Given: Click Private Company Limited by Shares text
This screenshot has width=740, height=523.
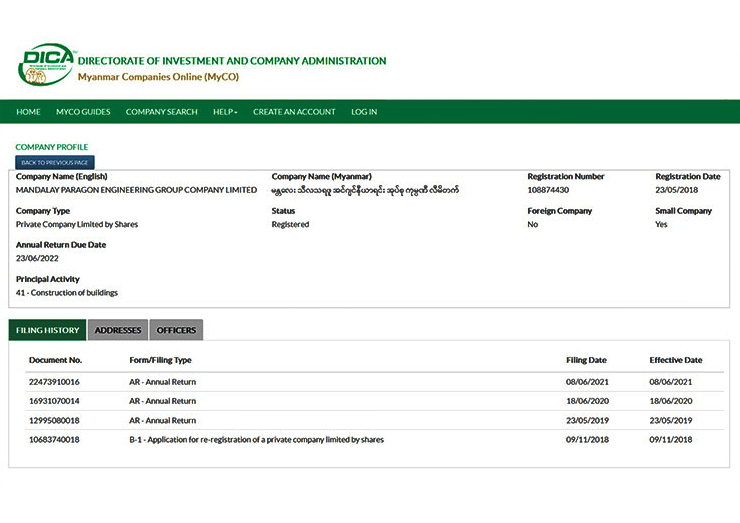Looking at the screenshot, I should point(77,225).
